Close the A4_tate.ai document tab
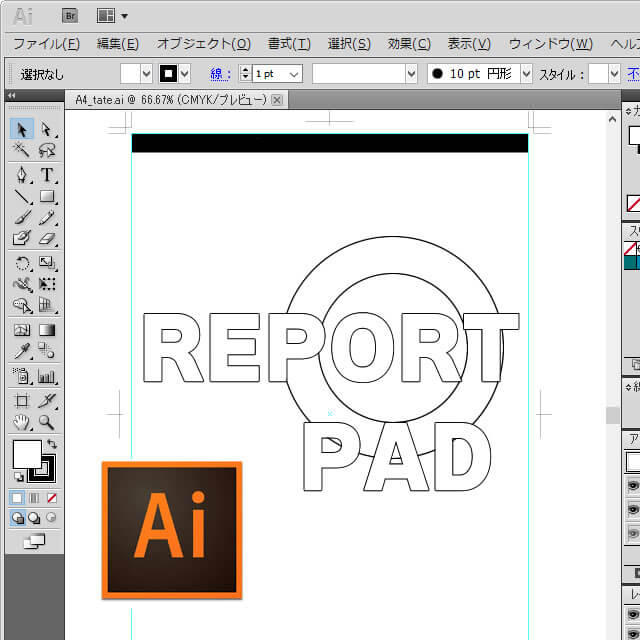 pyautogui.click(x=277, y=100)
